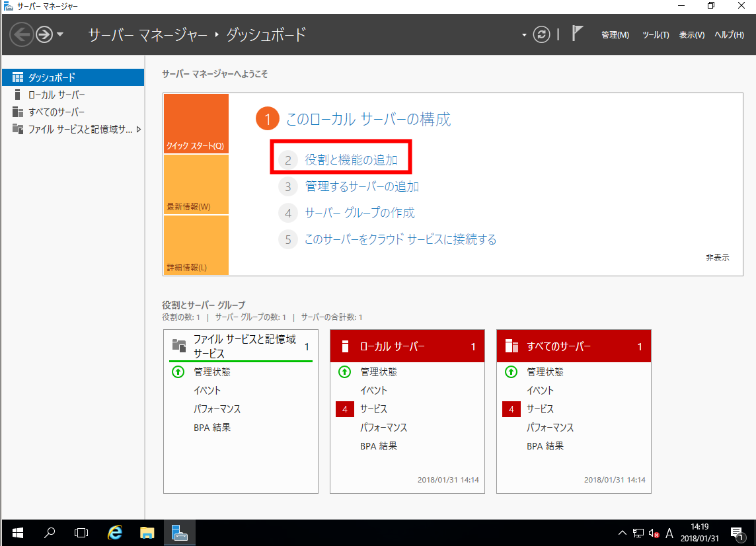The width and height of the screenshot is (756, 546).
Task: Refresh the dashboard with the refresh icon
Action: pyautogui.click(x=541, y=35)
